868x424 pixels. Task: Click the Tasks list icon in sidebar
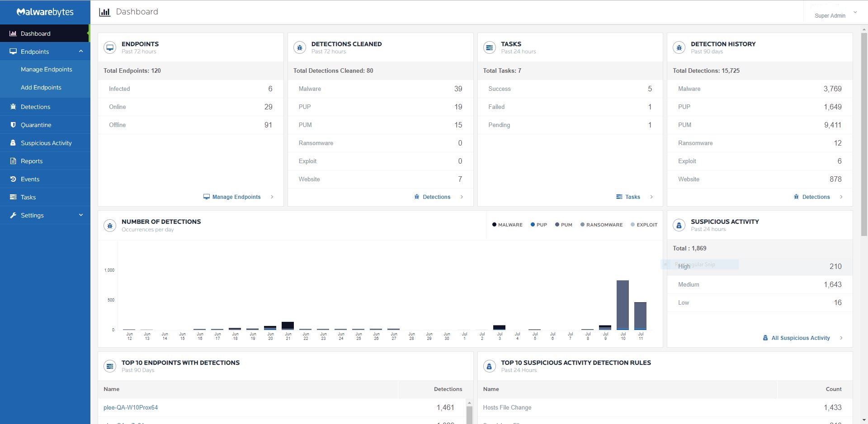click(x=13, y=197)
